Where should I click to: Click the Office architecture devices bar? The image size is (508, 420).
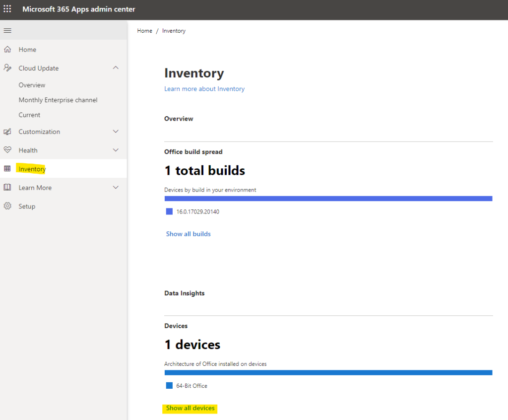point(328,373)
